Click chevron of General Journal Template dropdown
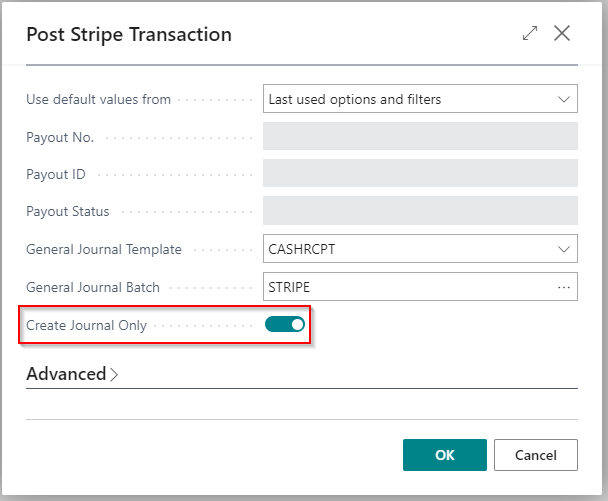Screen dimensions: 608x501 pyautogui.click(x=564, y=249)
